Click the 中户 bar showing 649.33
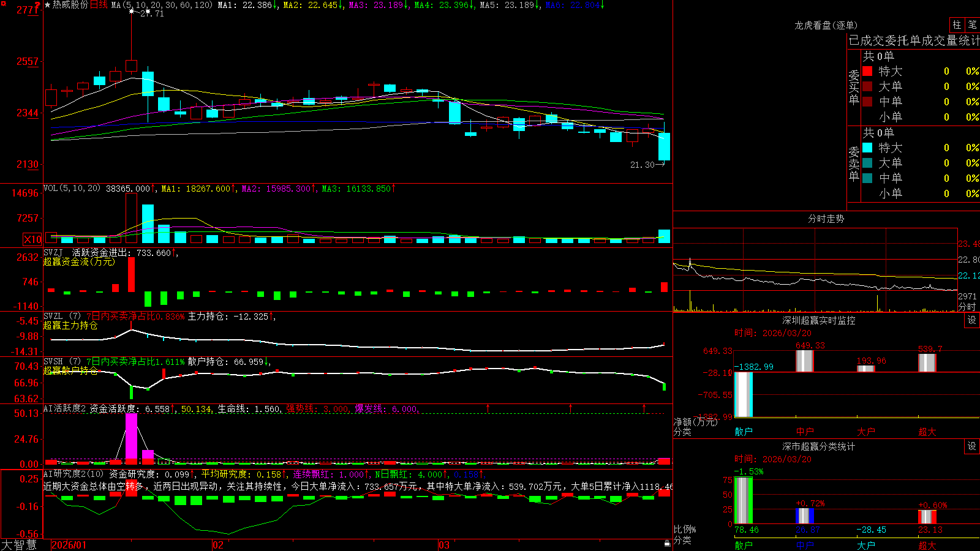Image resolution: width=980 pixels, height=551 pixels. [x=805, y=361]
